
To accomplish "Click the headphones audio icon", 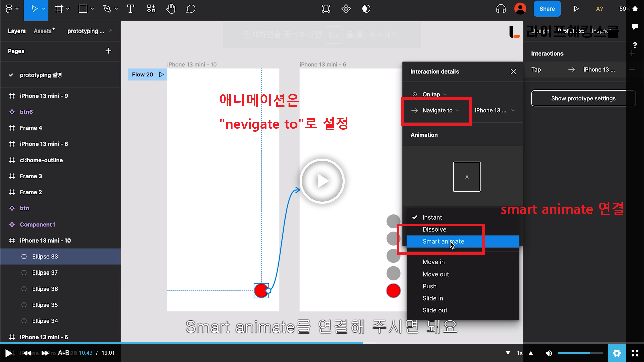I will click(501, 9).
